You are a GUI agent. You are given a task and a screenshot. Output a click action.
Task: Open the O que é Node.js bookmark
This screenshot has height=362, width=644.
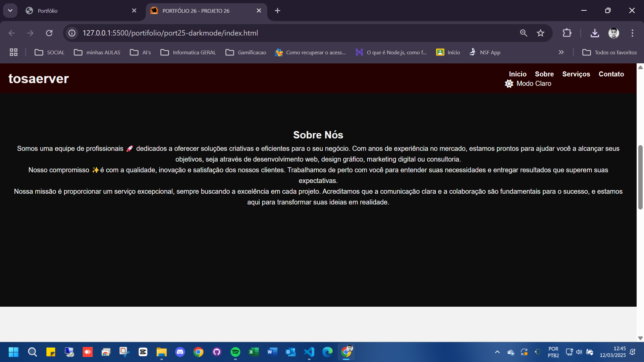pos(391,52)
